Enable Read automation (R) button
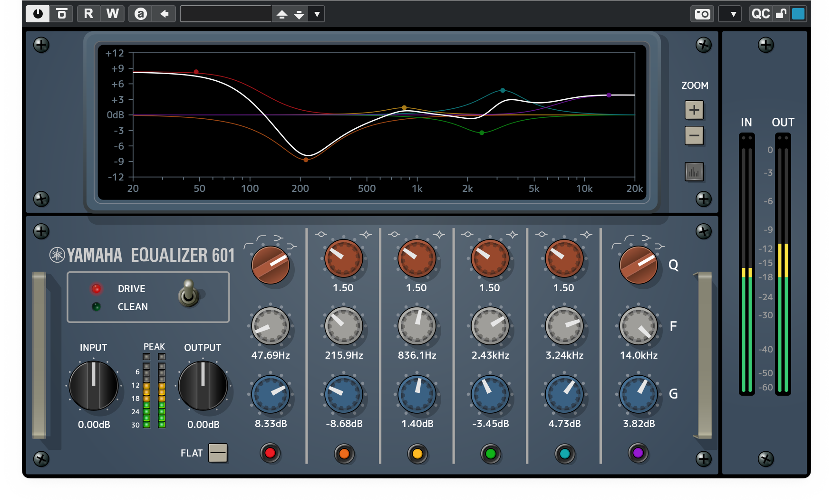The width and height of the screenshot is (833, 504). tap(88, 14)
